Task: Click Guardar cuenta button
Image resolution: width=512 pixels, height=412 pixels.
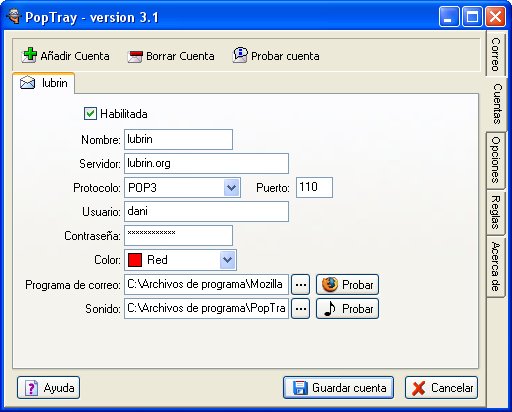Action: tap(338, 388)
